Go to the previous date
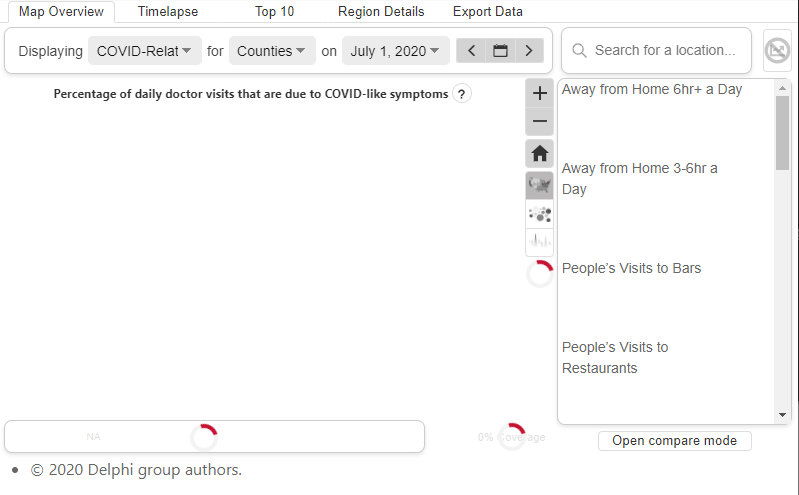The width and height of the screenshot is (799, 495). [x=471, y=50]
